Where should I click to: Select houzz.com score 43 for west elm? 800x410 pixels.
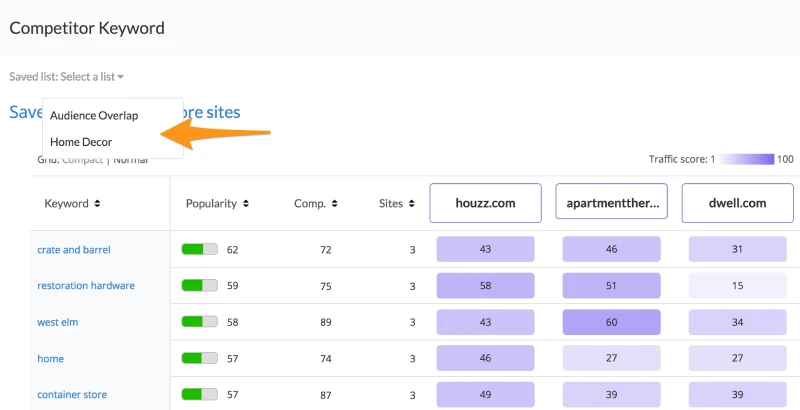click(x=485, y=322)
